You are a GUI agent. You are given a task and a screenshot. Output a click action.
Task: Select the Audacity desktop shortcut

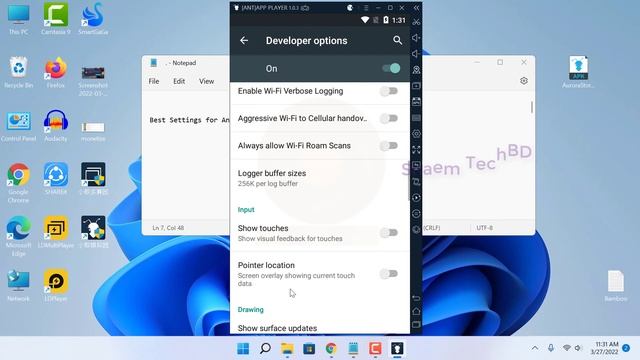[x=56, y=126]
